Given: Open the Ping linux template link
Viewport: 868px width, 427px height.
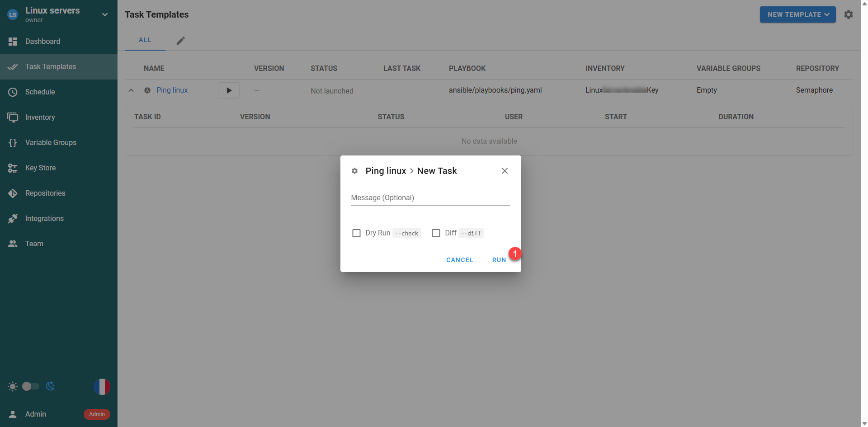Looking at the screenshot, I should 172,90.
